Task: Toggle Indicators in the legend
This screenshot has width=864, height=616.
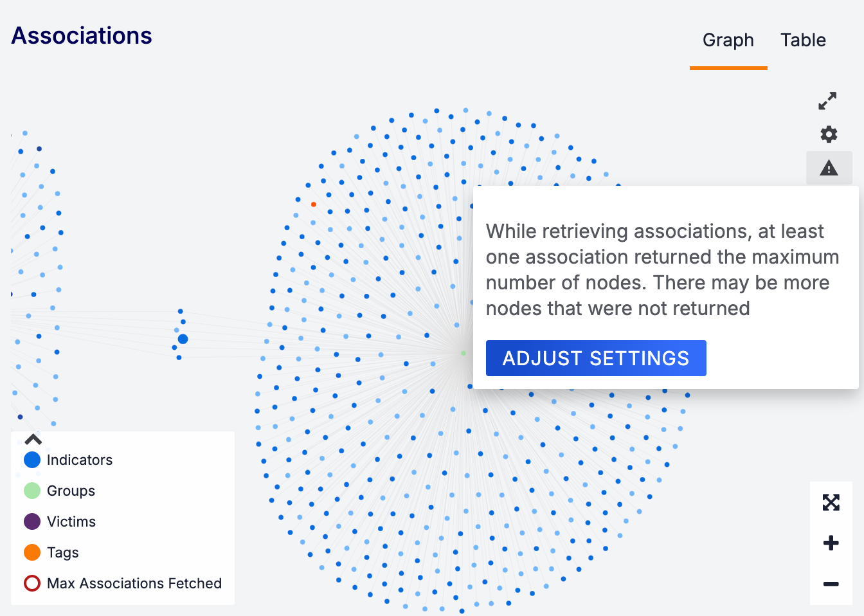Action: pyautogui.click(x=80, y=460)
